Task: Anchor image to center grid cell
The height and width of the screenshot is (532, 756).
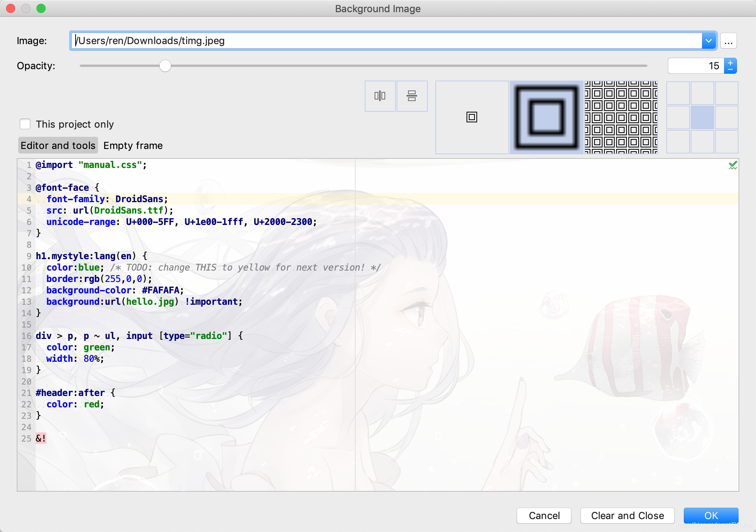Action: point(702,117)
